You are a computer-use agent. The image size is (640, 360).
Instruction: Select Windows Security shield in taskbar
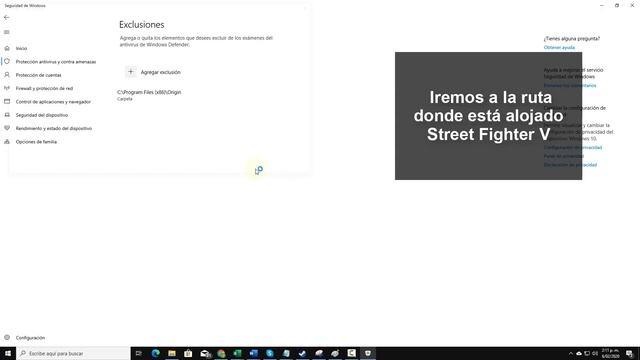click(368, 353)
